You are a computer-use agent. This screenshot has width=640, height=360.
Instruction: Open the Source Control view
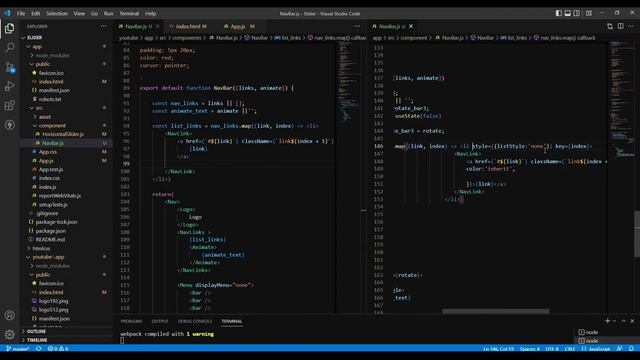9,67
